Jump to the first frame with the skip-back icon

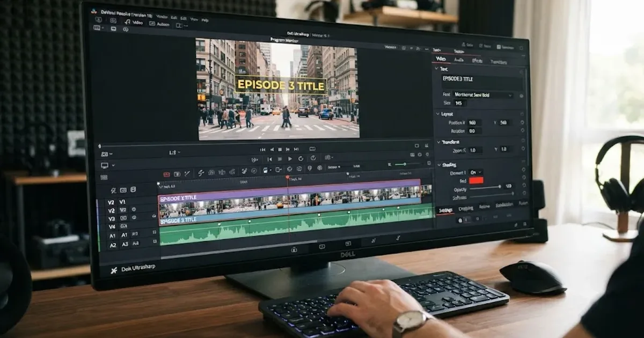tap(262, 150)
